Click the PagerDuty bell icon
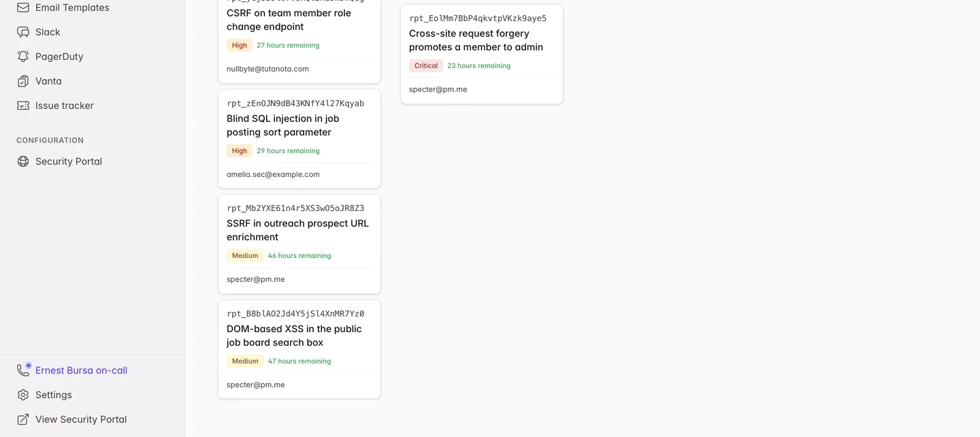Viewport: 980px width, 437px height. [23, 56]
